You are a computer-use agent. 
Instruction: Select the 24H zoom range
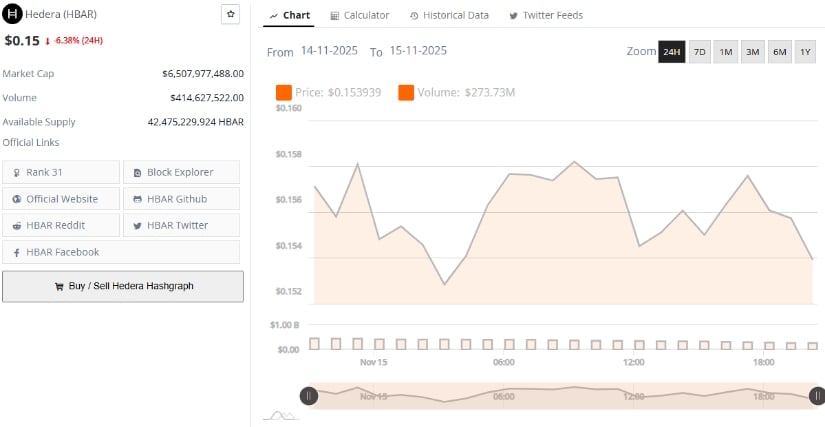click(671, 52)
